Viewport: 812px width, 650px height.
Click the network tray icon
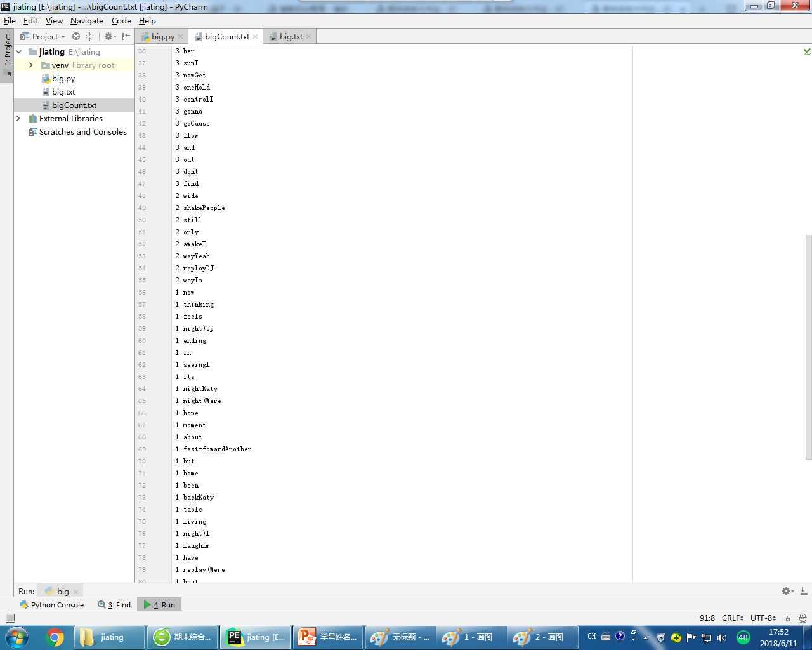click(x=707, y=638)
